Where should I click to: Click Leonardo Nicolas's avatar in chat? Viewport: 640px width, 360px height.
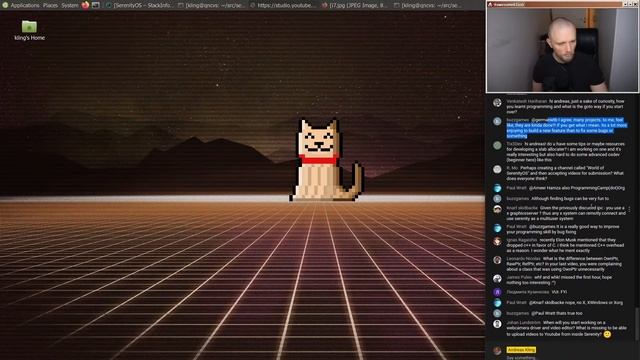(x=497, y=260)
